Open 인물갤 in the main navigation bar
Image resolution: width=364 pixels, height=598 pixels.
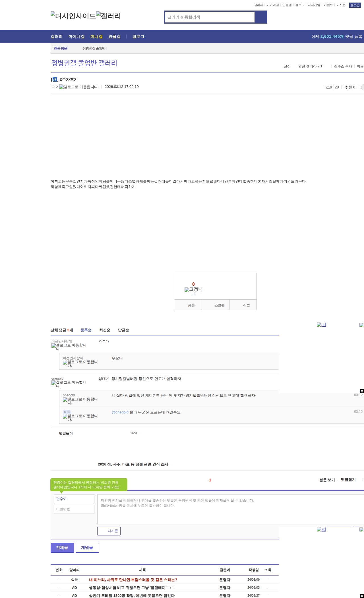(x=114, y=37)
